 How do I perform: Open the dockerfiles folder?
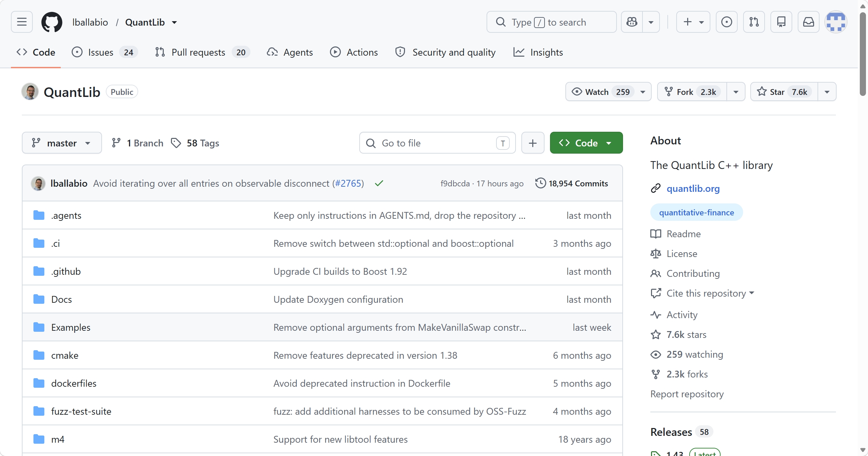click(x=74, y=383)
